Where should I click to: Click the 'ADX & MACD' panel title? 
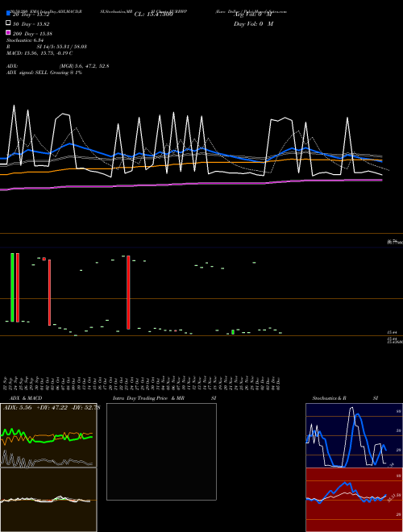(x=26, y=398)
